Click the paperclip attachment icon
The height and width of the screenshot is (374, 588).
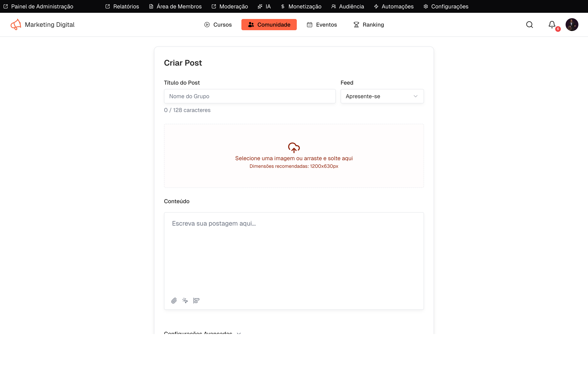pos(174,301)
